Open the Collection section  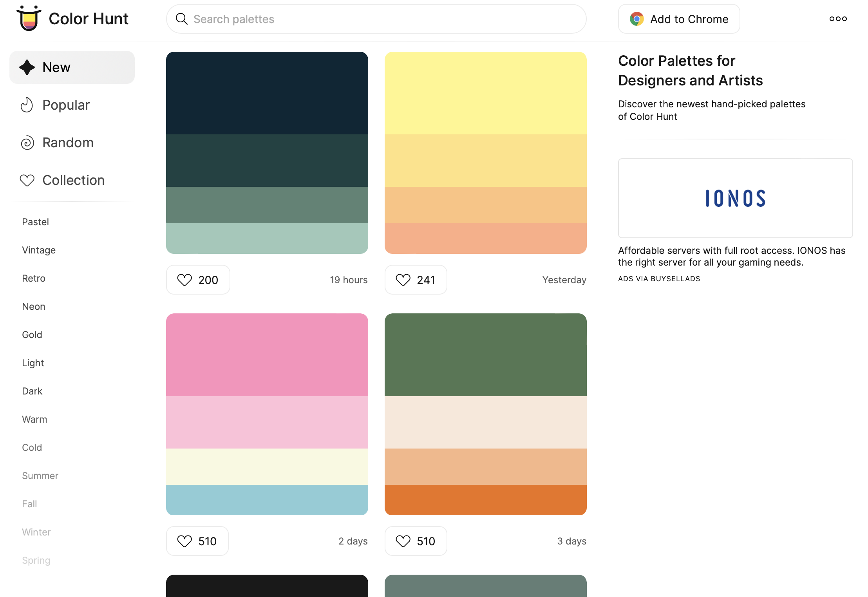[72, 180]
